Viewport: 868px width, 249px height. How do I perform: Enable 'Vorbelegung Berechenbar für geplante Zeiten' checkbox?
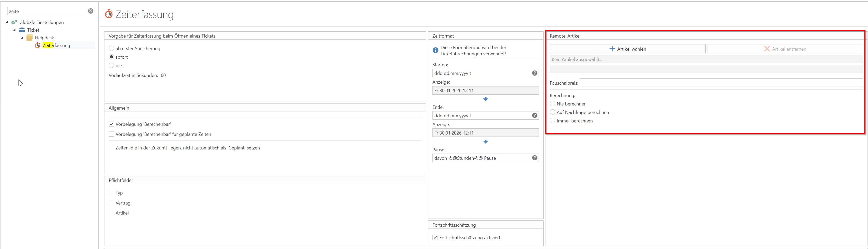point(112,134)
